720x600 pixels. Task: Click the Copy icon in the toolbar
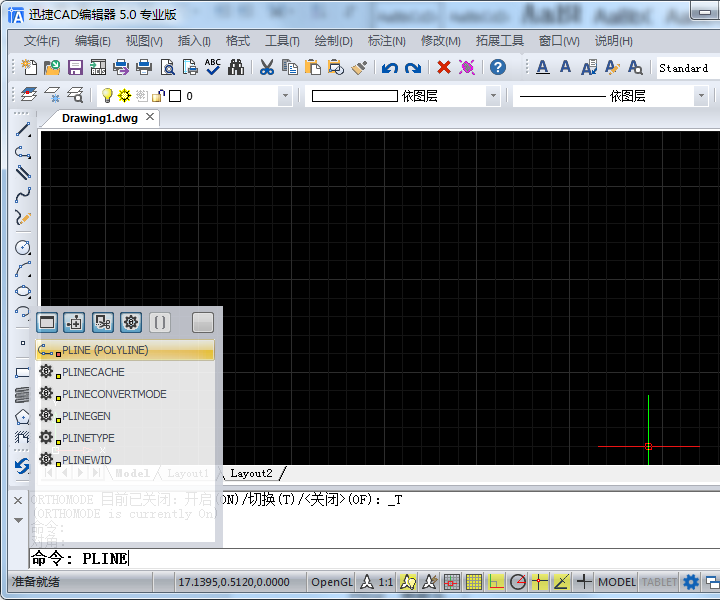tap(289, 67)
